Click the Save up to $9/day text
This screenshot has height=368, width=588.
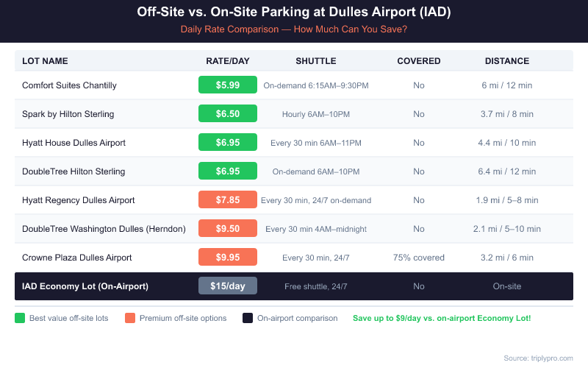[442, 318]
